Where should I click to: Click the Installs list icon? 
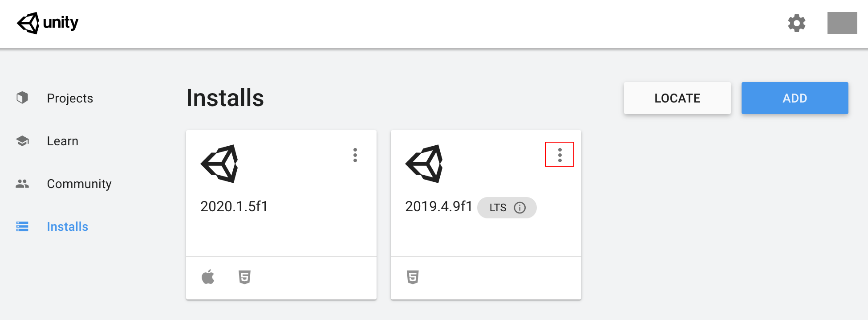(x=22, y=226)
